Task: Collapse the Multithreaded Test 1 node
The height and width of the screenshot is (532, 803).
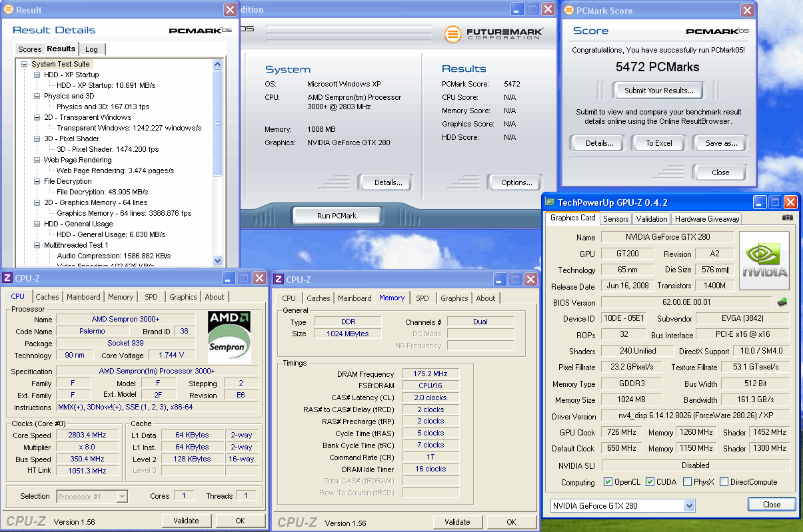Action: pos(37,246)
